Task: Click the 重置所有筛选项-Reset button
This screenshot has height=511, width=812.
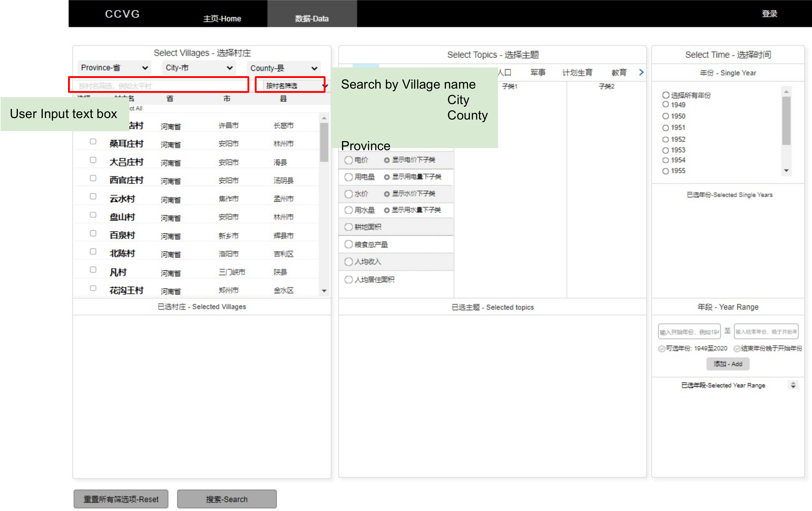Action: (121, 499)
